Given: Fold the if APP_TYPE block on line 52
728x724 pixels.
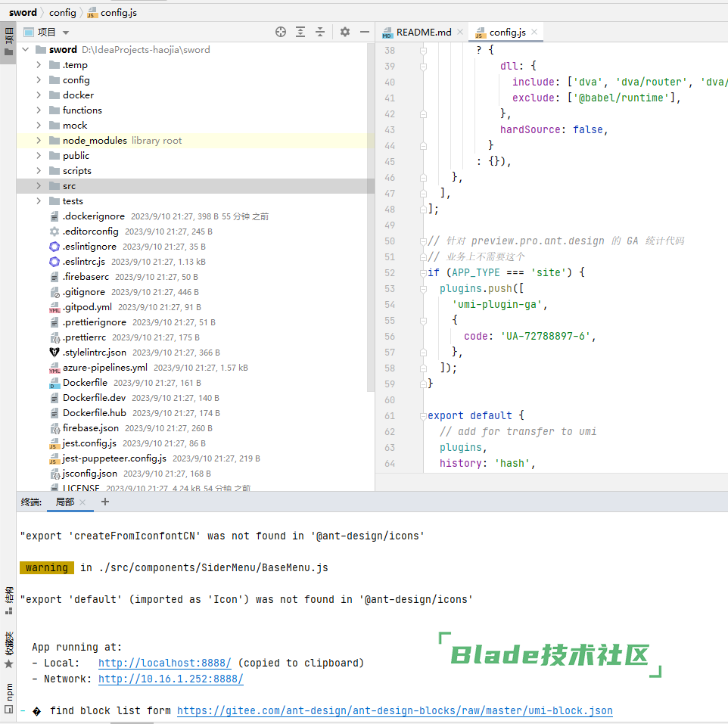Looking at the screenshot, I should coord(424,273).
